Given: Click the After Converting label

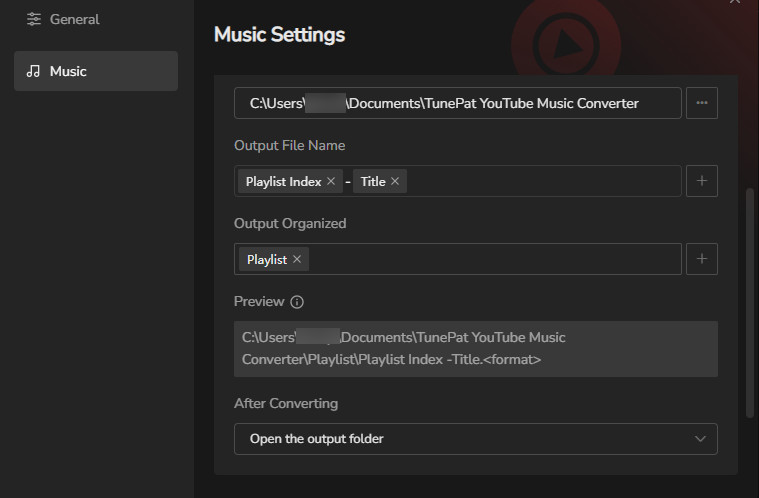Looking at the screenshot, I should pos(286,404).
